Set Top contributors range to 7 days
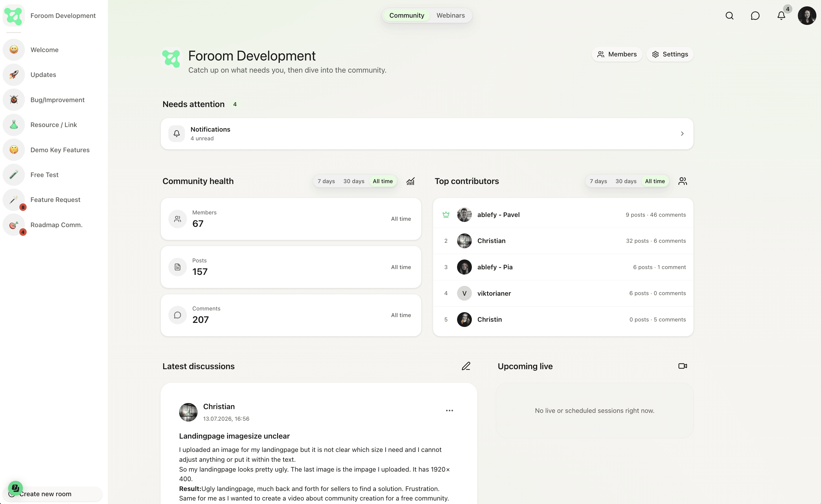This screenshot has height=504, width=821. pos(598,181)
